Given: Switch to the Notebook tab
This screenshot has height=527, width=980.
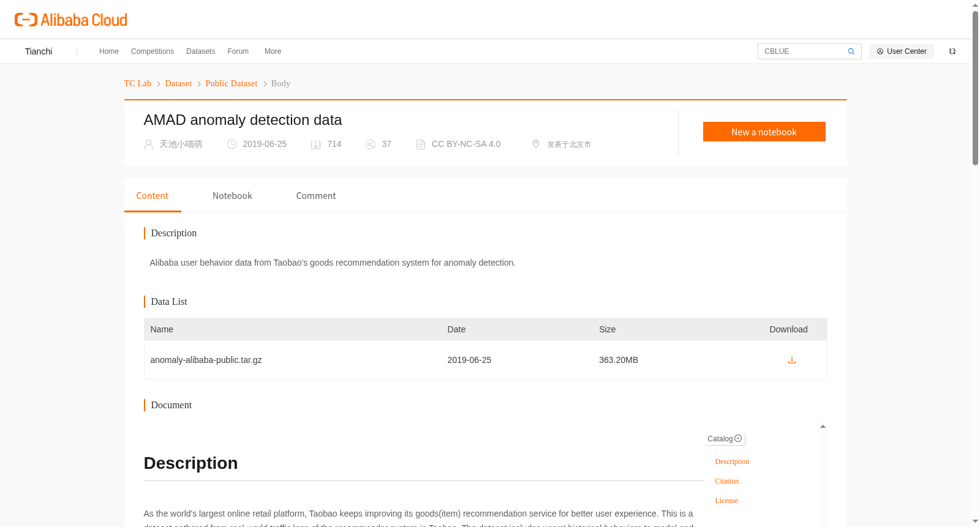Looking at the screenshot, I should point(232,196).
